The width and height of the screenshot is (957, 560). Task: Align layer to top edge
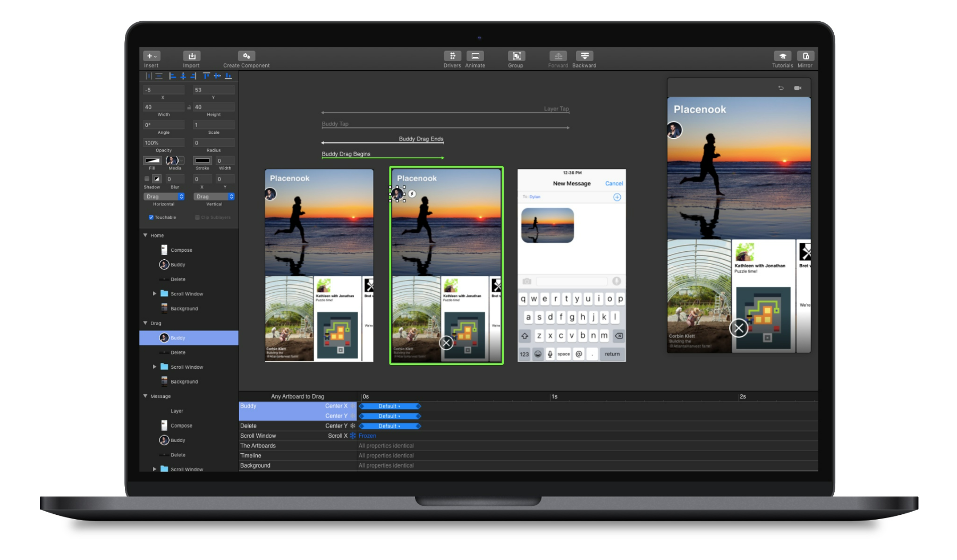[x=207, y=76]
